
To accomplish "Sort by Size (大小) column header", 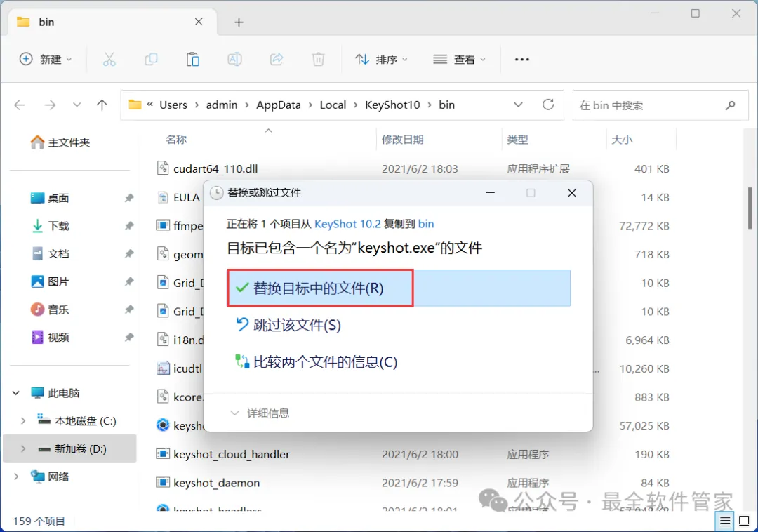I will (x=622, y=140).
